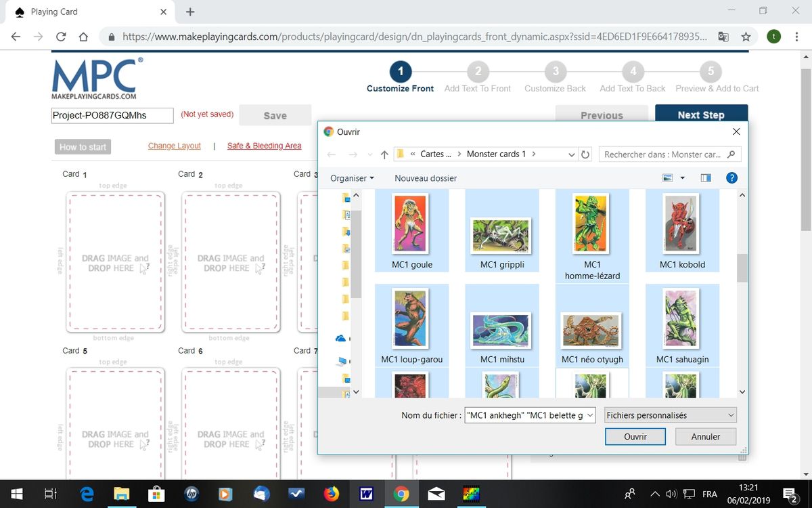Viewport: 812px width, 508px height.
Task: Select step 1 Customize Front
Action: coord(401,77)
